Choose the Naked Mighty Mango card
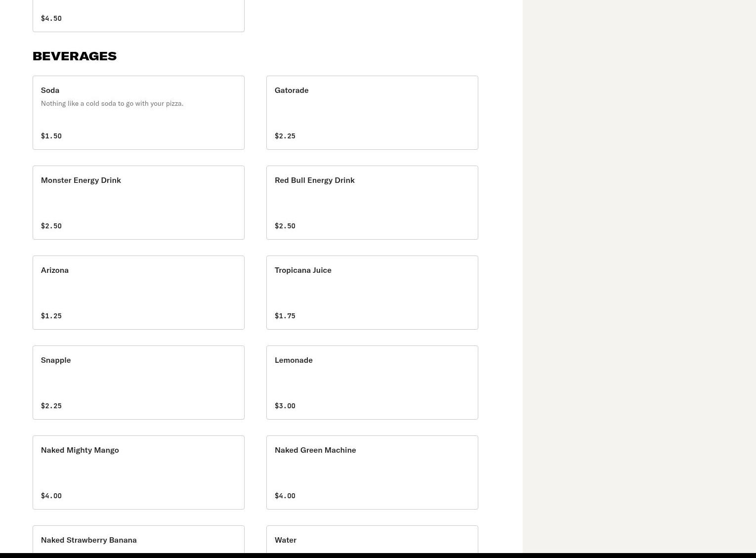Image resolution: width=756 pixels, height=558 pixels. click(x=138, y=472)
